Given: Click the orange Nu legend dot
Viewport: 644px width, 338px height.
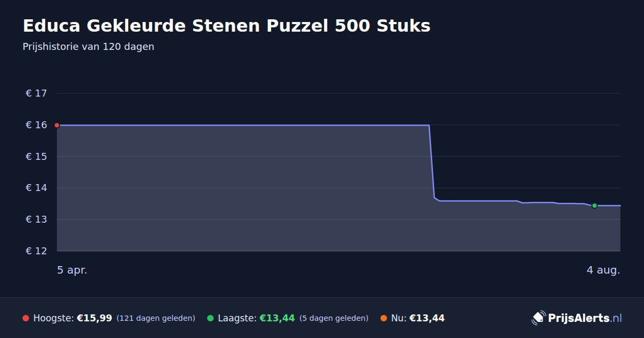Looking at the screenshot, I should point(384,318).
